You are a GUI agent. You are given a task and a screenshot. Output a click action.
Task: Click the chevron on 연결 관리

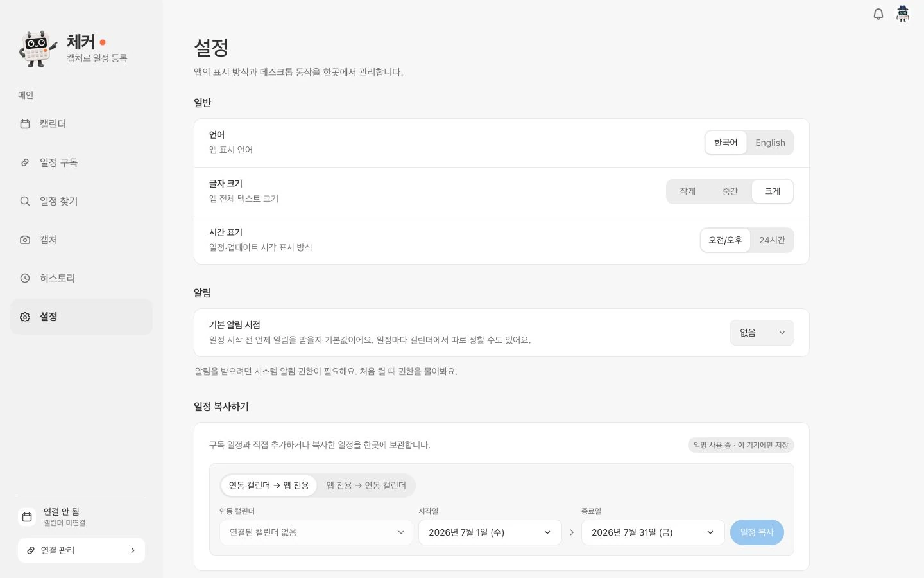click(x=133, y=550)
